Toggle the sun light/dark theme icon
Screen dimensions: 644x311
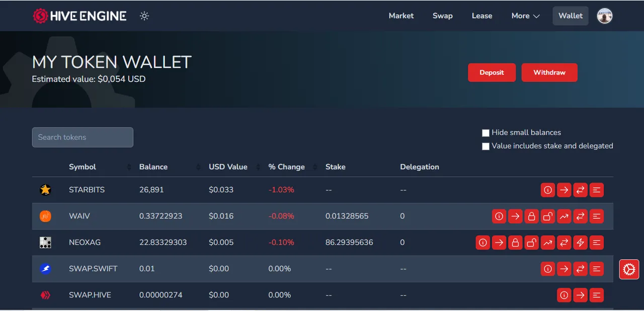[x=144, y=16]
